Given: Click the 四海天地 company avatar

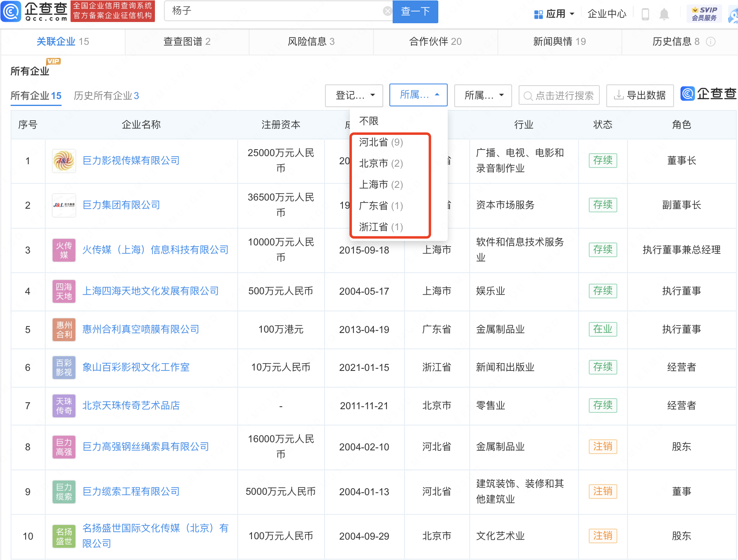Looking at the screenshot, I should coord(64,291).
